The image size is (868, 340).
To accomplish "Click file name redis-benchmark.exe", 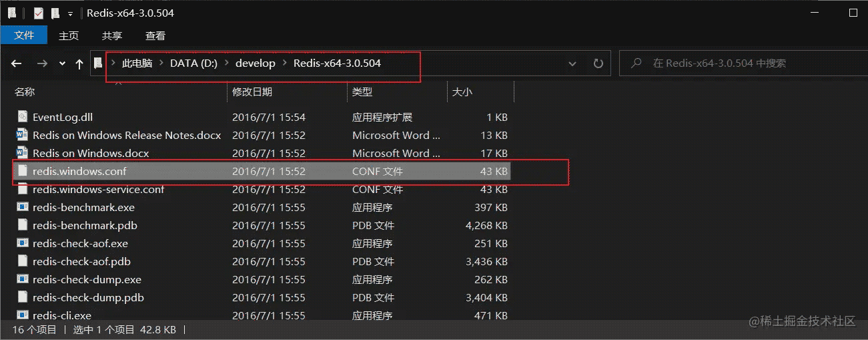I will coord(83,207).
